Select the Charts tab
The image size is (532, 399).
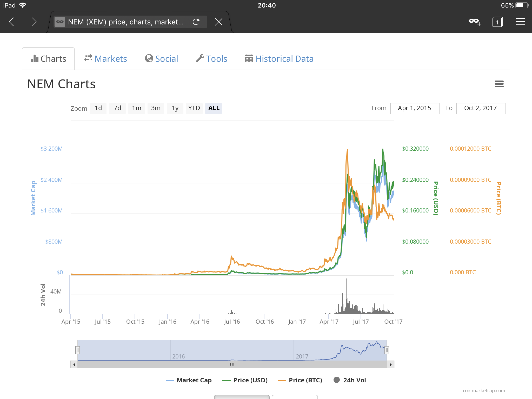[x=48, y=59]
